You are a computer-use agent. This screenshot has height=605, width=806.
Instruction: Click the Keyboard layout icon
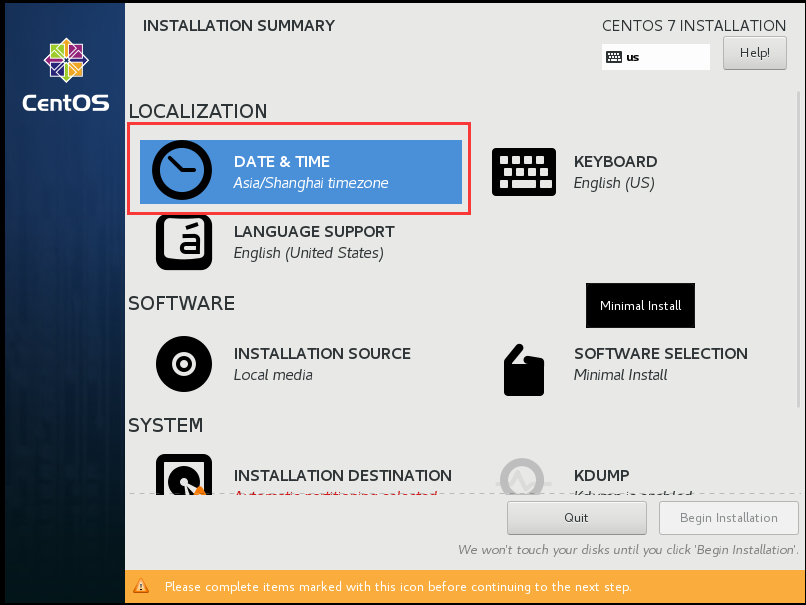(x=524, y=172)
